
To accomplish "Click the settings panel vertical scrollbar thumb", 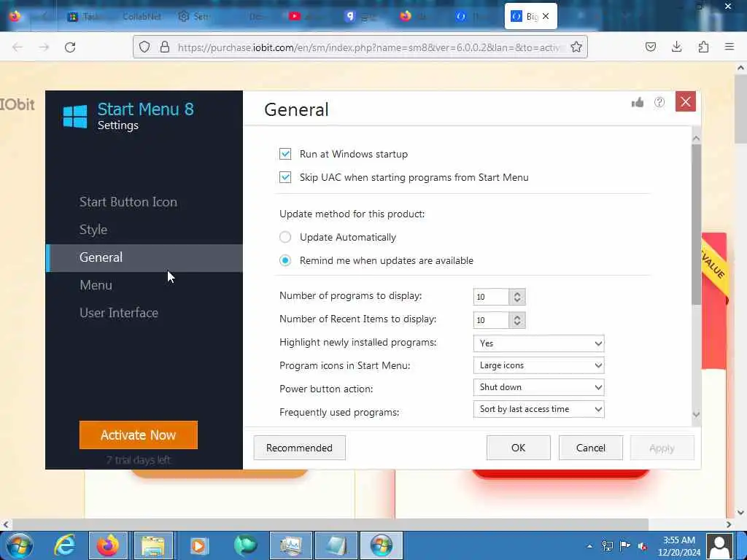I will pyautogui.click(x=696, y=224).
